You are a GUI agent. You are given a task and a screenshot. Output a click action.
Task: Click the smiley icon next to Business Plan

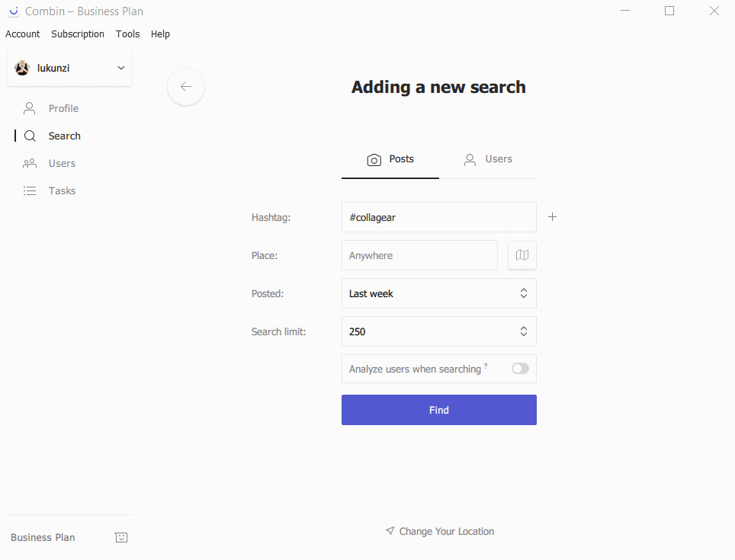click(121, 537)
